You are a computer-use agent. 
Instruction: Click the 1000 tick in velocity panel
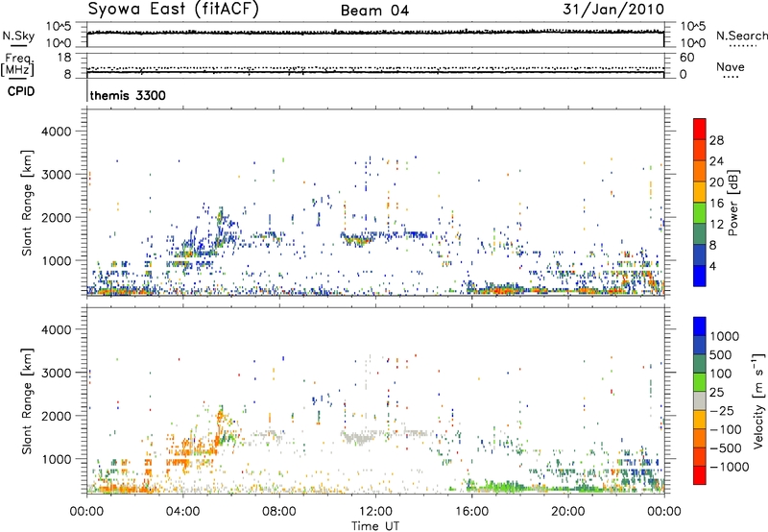[56, 459]
